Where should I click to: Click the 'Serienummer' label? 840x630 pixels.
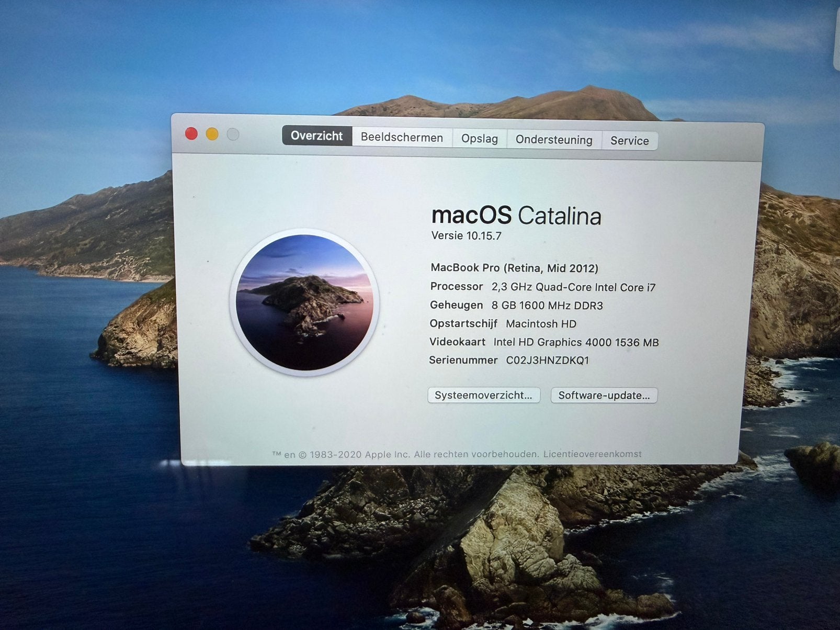coord(463,360)
